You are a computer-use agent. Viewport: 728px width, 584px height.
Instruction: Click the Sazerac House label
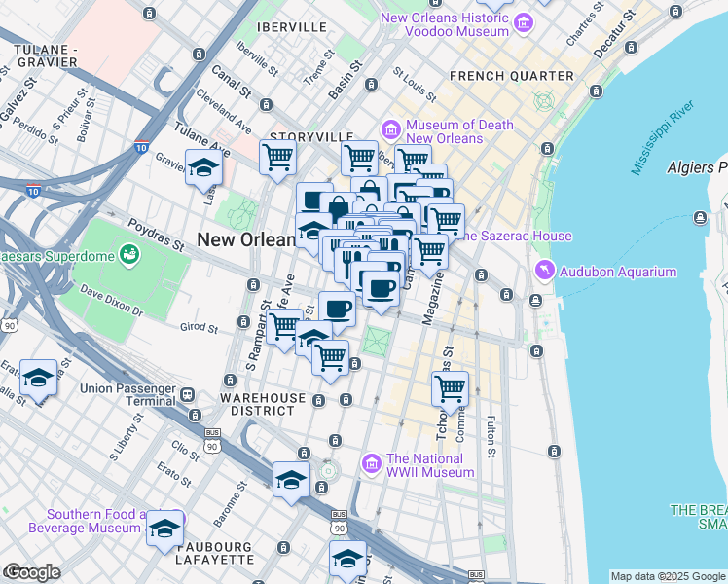tap(516, 236)
